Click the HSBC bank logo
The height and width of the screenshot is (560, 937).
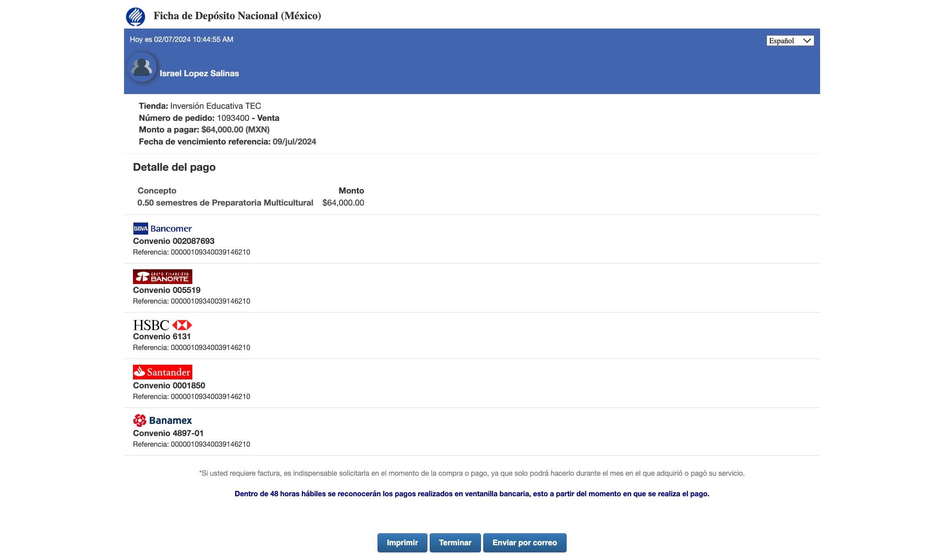pyautogui.click(x=162, y=325)
